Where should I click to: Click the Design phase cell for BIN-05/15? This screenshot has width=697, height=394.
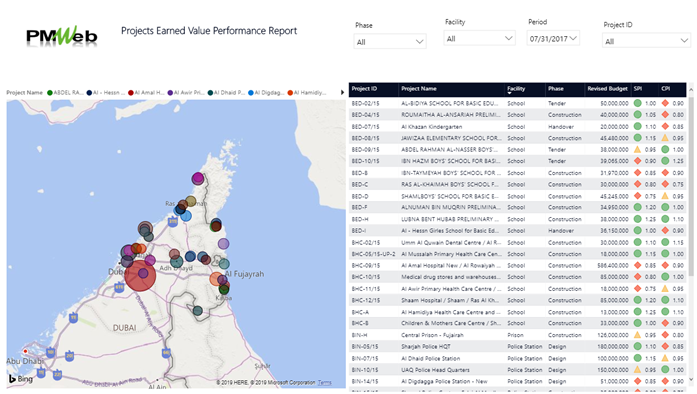[x=557, y=346]
